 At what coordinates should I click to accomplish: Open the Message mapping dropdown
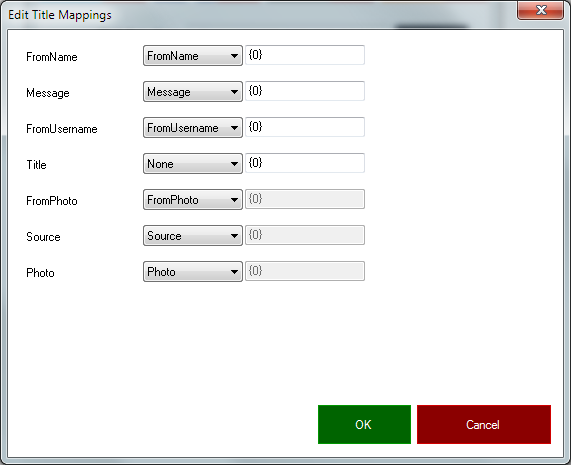(x=193, y=92)
